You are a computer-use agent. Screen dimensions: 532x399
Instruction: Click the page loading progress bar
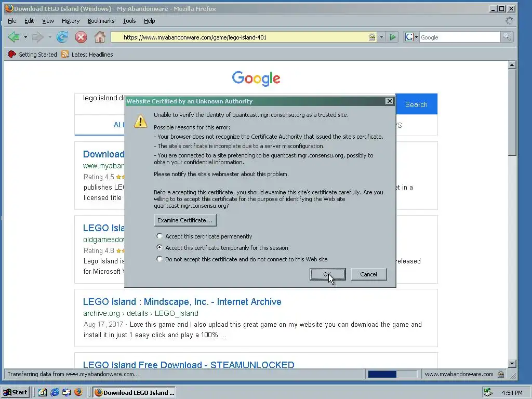393,374
